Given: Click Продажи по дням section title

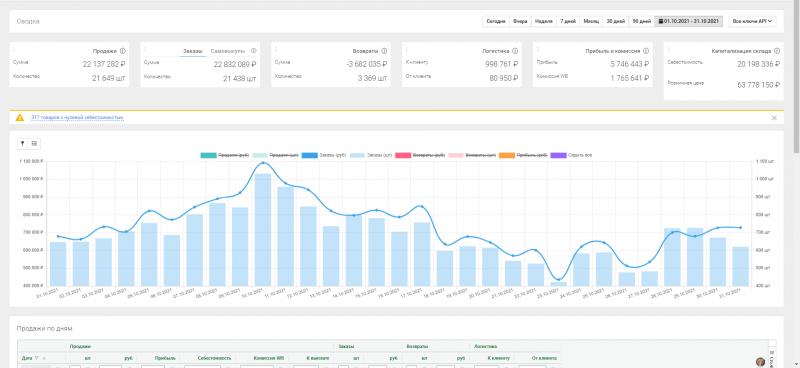Looking at the screenshot, I should 44,328.
